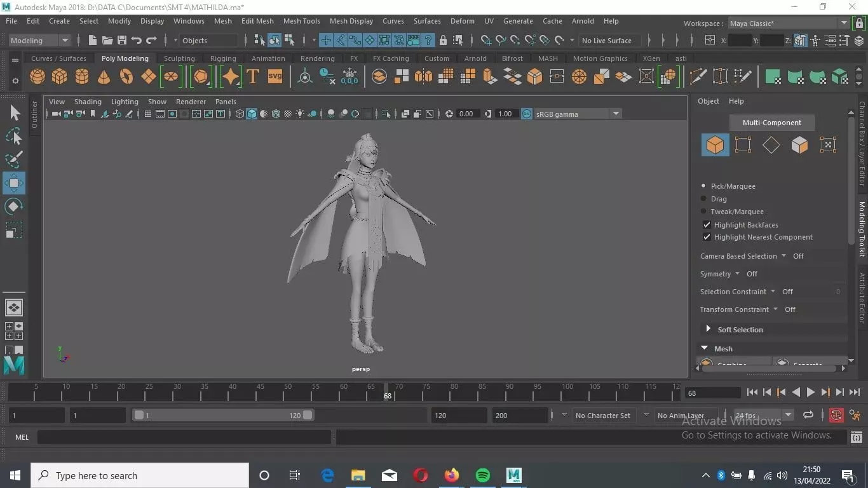Screen dimensions: 868x488
Task: Activate the Rotate tool
Action: tap(14, 207)
